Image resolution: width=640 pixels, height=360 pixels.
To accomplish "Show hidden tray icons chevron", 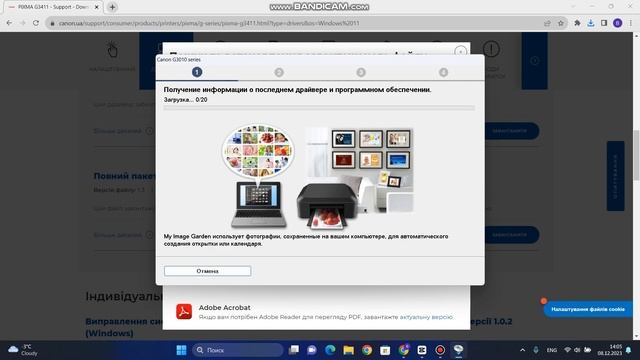I will point(522,350).
